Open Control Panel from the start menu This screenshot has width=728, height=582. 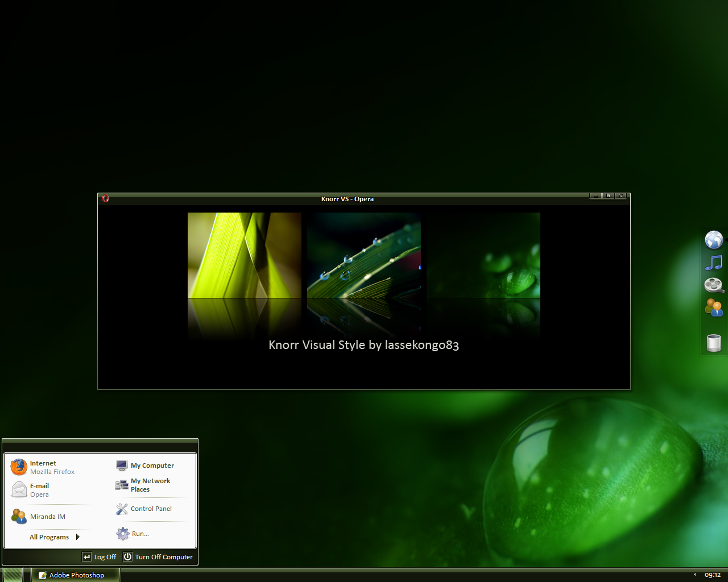pos(144,509)
